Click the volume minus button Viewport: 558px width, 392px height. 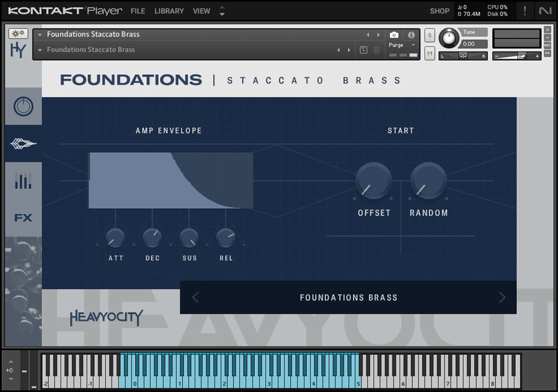497,56
